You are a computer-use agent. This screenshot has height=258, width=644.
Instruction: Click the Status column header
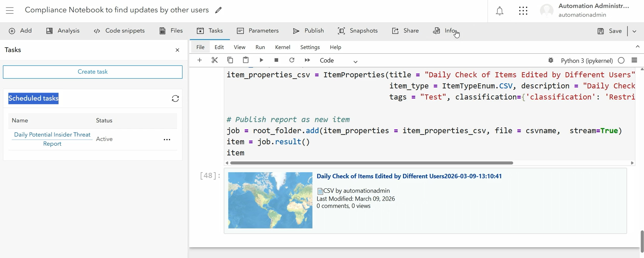click(x=104, y=121)
